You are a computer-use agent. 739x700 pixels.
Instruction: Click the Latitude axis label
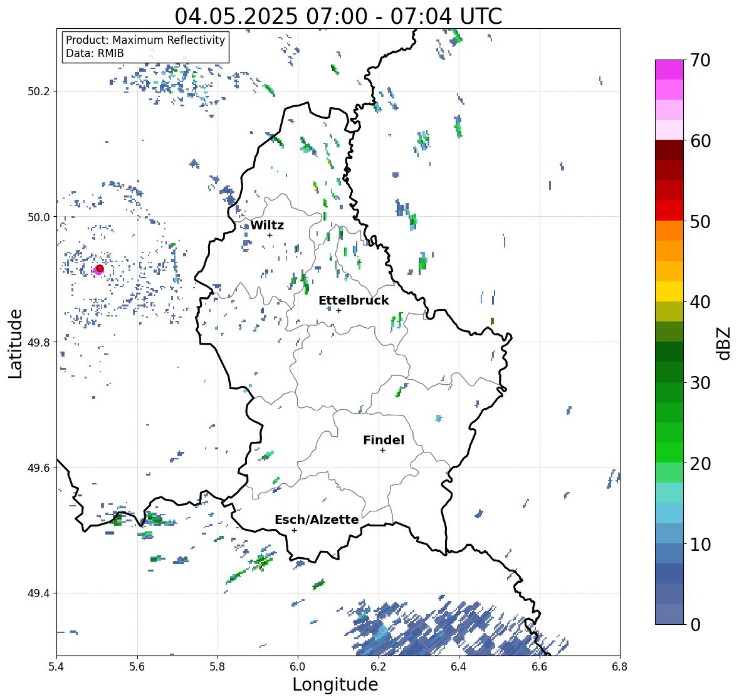click(15, 344)
